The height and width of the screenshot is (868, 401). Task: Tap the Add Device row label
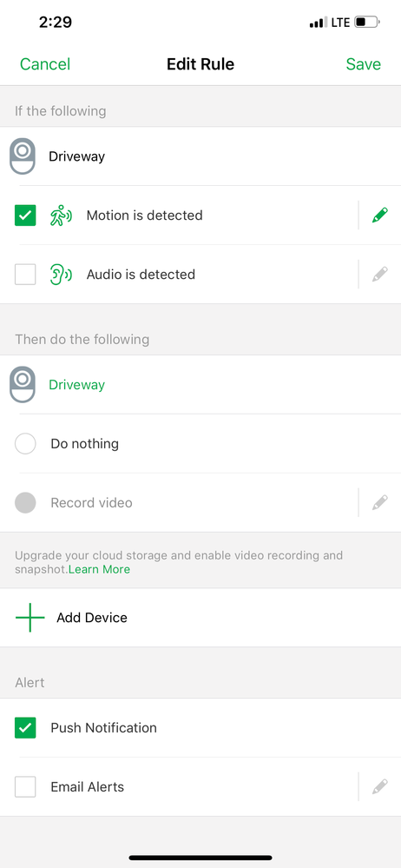(x=92, y=617)
